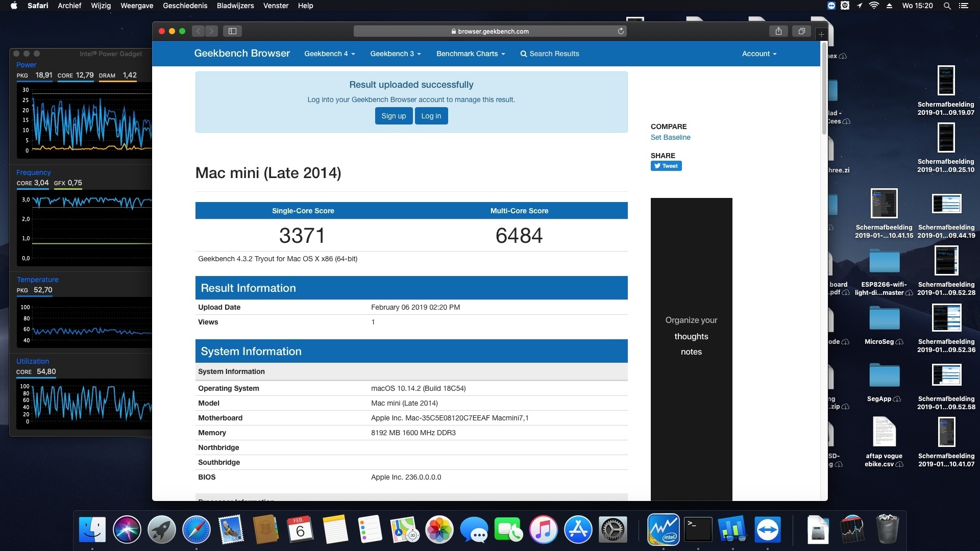This screenshot has width=980, height=551.
Task: Open Intel Power Gadget in dock
Action: tap(663, 530)
